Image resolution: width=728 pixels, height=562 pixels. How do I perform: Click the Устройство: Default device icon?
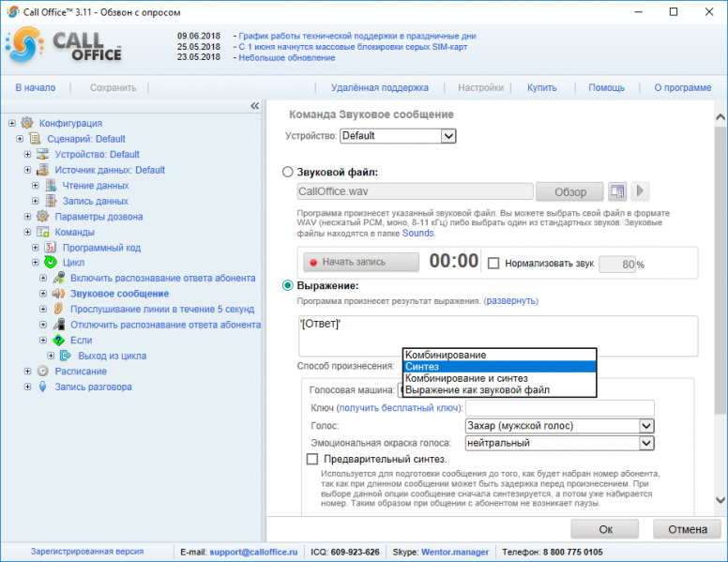43,154
